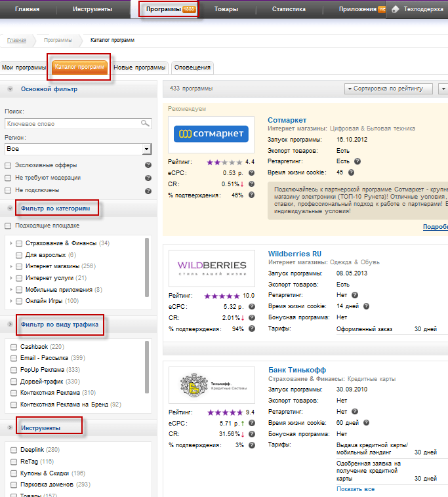Enable Не требуют модерации checkbox
448x497 pixels.
click(8, 178)
